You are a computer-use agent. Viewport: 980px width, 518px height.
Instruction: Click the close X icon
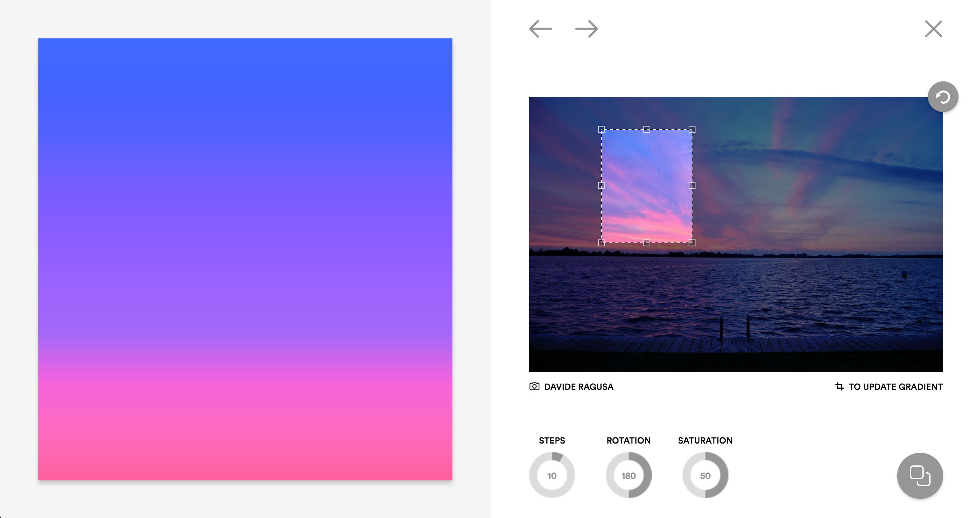pyautogui.click(x=933, y=29)
